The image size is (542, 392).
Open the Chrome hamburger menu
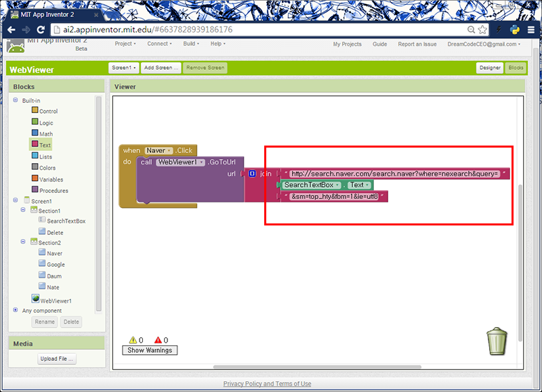tap(531, 30)
